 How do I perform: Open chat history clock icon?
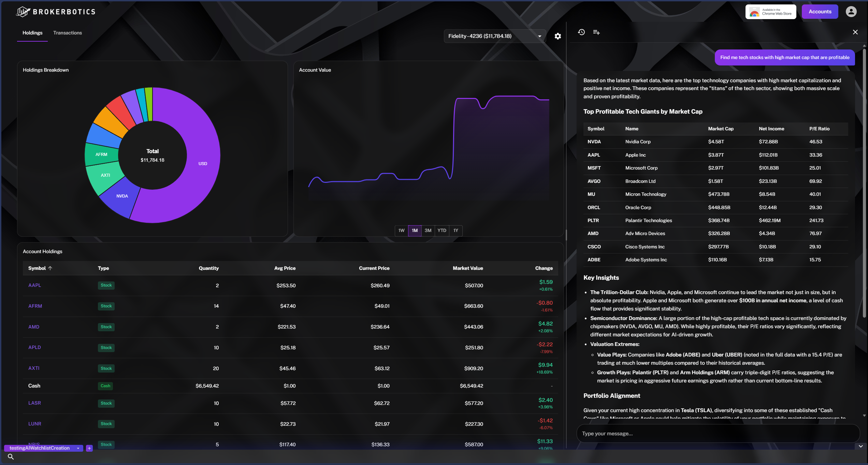[x=581, y=32]
